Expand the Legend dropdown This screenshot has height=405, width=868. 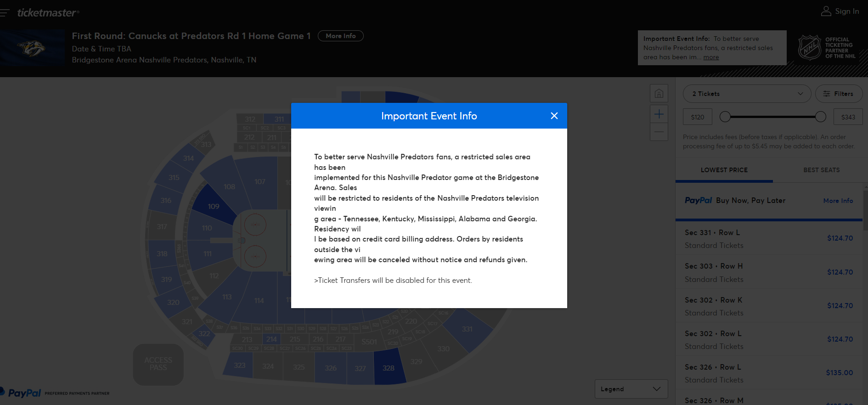pos(631,389)
